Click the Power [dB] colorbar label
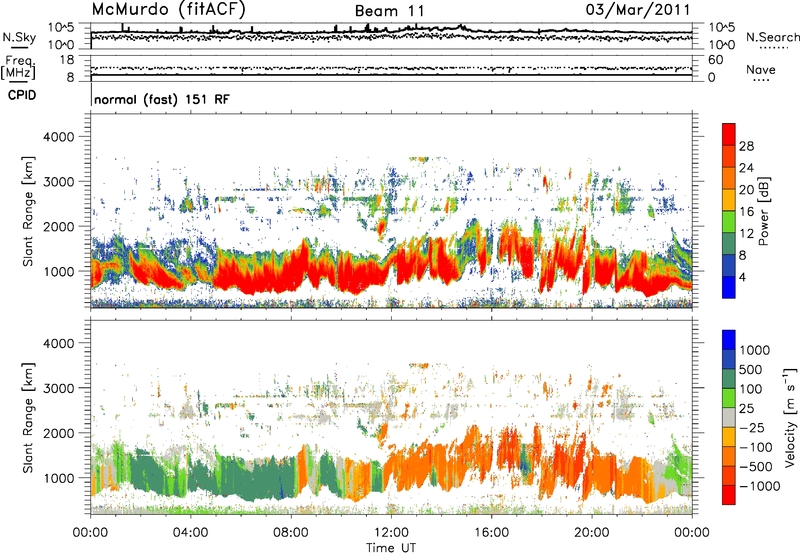Screen dimensions: 800x554 763,211
